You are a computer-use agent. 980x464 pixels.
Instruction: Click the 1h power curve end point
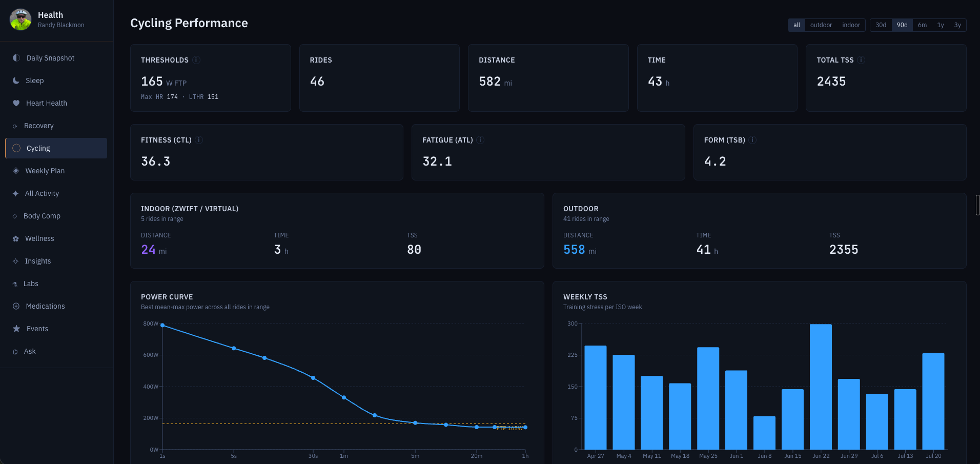(x=525, y=427)
